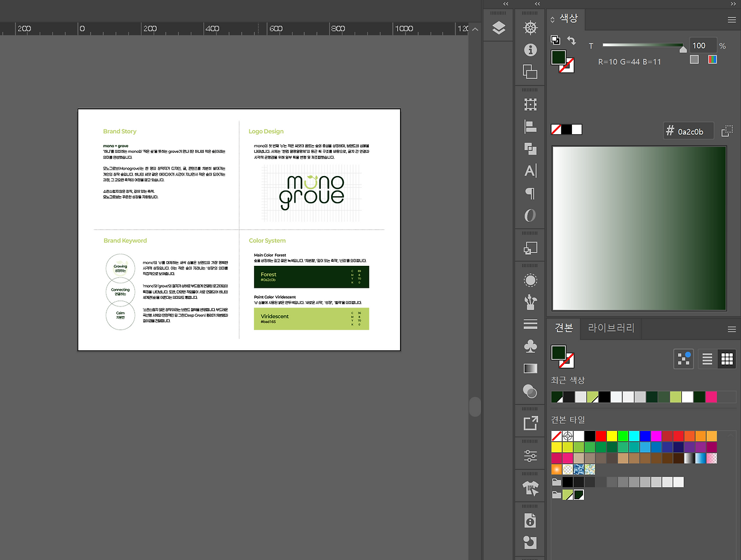Select the black swatch in color panel
The image size is (741, 560).
pyautogui.click(x=567, y=129)
